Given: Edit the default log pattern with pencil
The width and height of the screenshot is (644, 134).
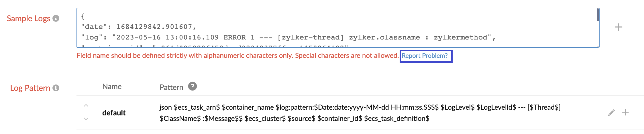Looking at the screenshot, I should [x=611, y=113].
